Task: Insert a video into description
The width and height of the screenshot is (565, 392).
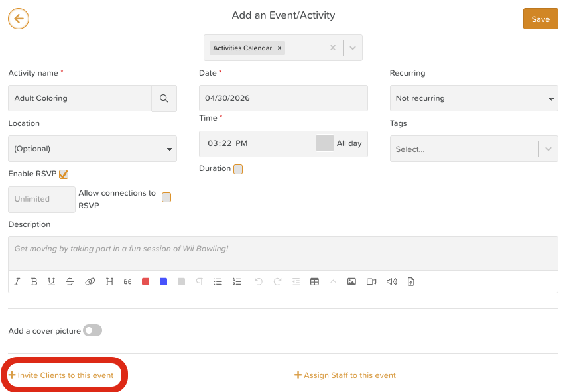Action: (x=371, y=281)
